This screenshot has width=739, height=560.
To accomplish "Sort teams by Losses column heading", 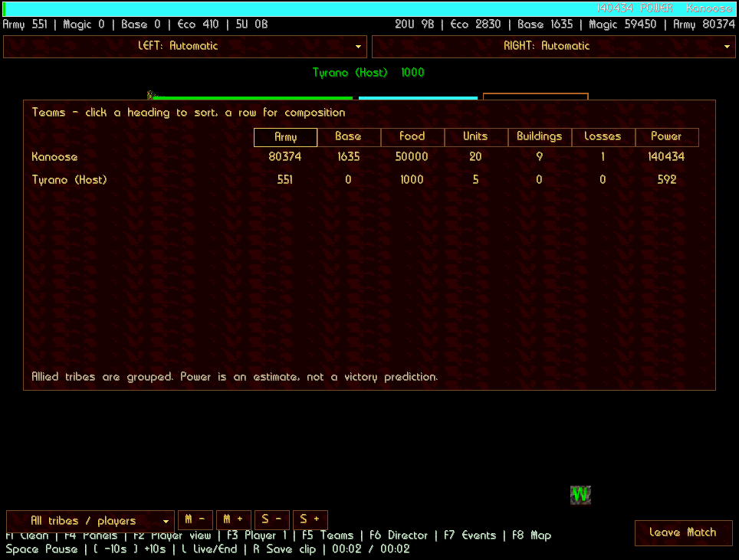I will [x=603, y=137].
